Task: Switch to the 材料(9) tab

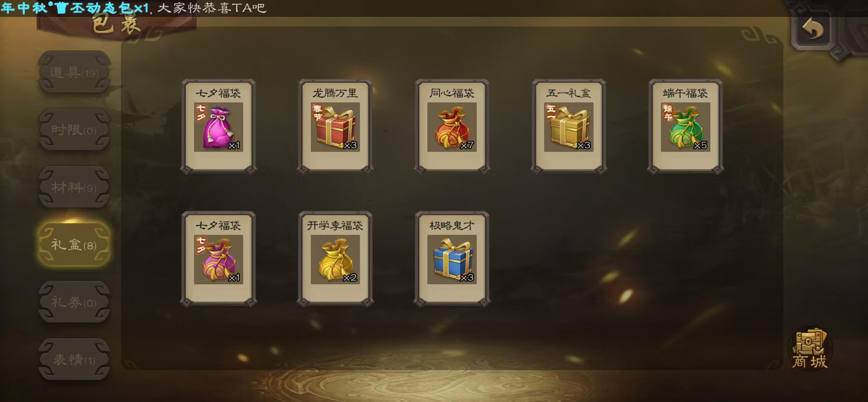Action: click(x=74, y=187)
